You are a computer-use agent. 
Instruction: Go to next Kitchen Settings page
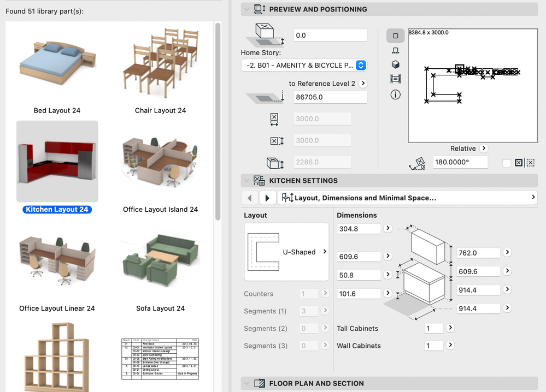(267, 198)
